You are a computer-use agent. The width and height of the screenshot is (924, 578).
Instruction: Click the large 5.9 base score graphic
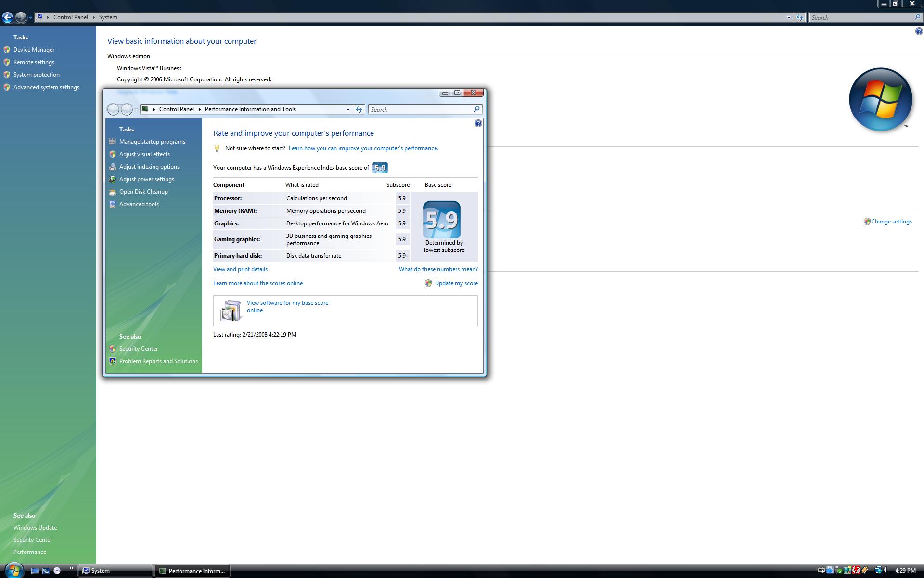(x=442, y=220)
